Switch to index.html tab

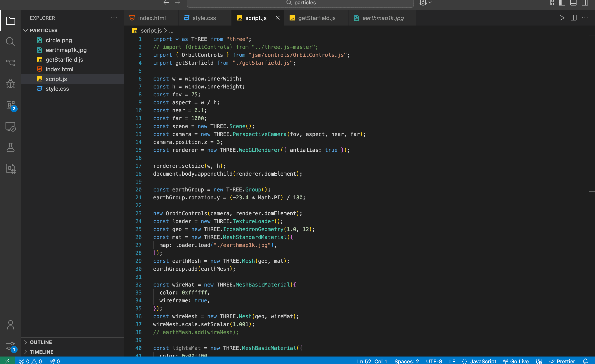[151, 18]
